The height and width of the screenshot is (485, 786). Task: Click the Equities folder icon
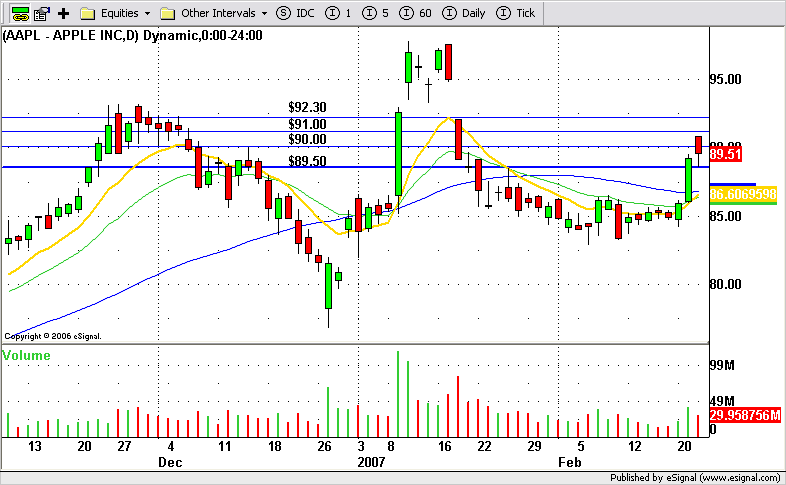pos(88,14)
